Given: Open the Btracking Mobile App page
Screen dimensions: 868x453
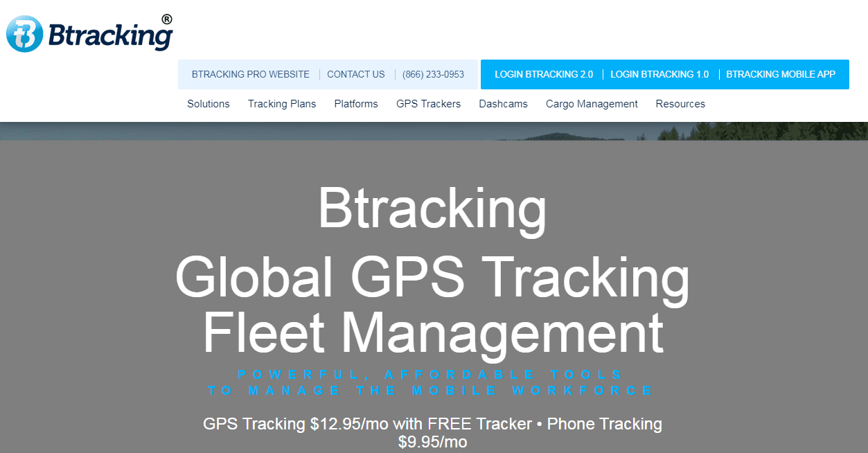Looking at the screenshot, I should (x=781, y=74).
